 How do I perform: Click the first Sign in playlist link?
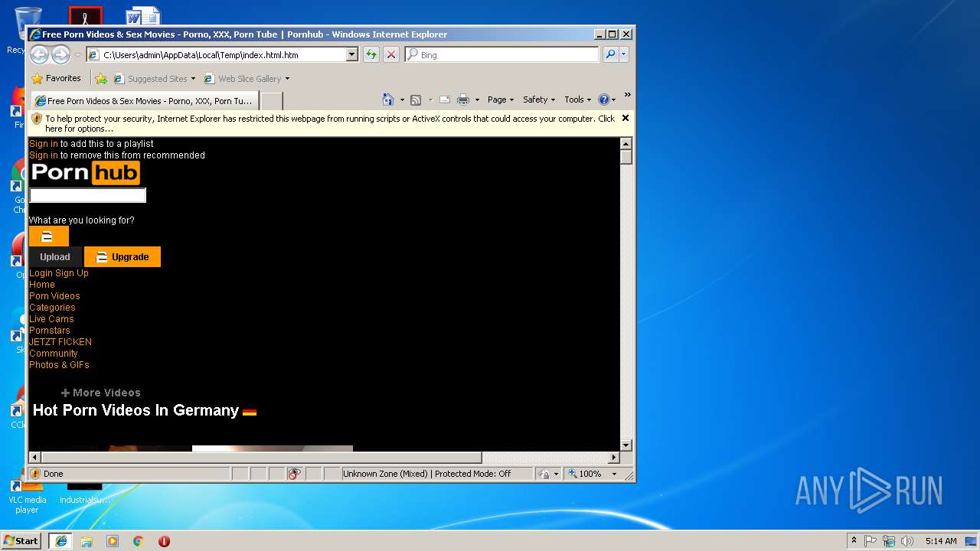[44, 144]
